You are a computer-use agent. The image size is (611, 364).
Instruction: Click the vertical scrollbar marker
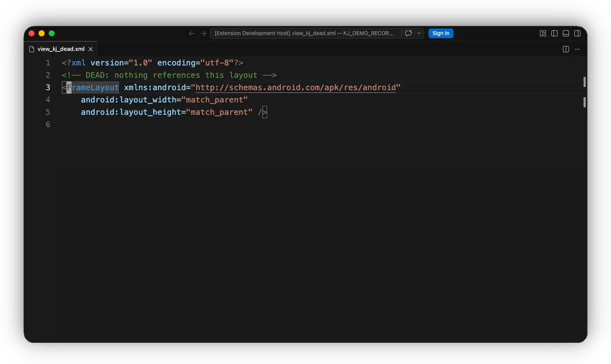(x=584, y=82)
